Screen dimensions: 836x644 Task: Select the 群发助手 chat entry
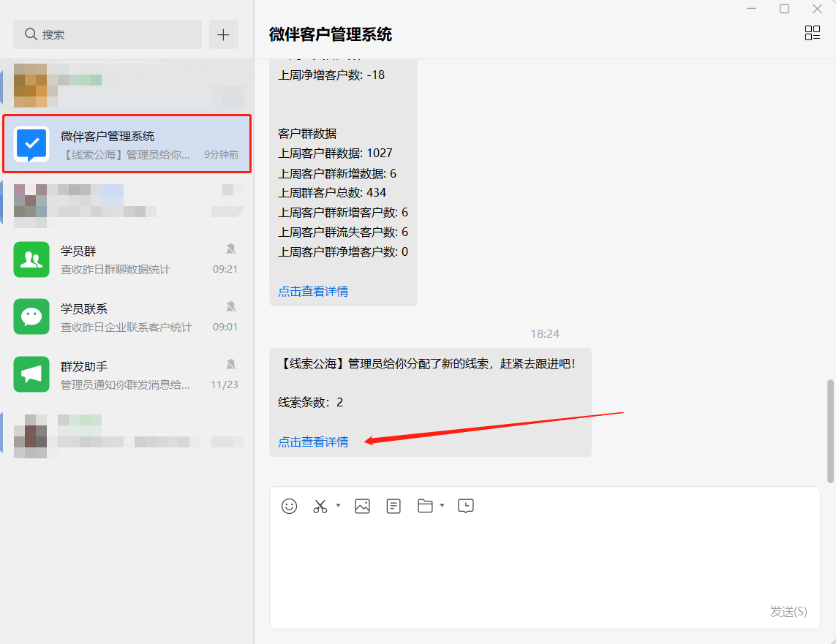[x=127, y=375]
